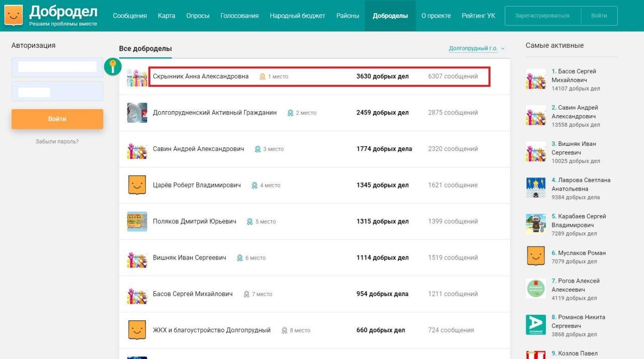Click avatar of Поляков Дмитрий Юрьевич
Screen dimensions: 644x359
click(137, 222)
